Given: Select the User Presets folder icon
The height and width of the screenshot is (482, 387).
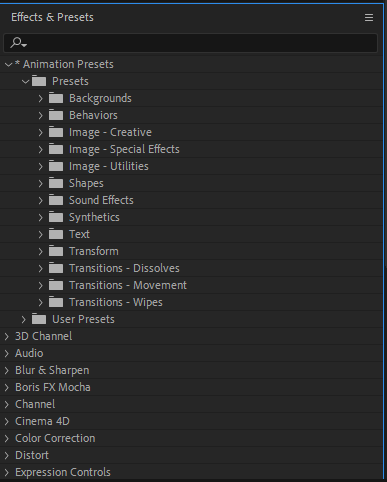Looking at the screenshot, I should (x=39, y=319).
